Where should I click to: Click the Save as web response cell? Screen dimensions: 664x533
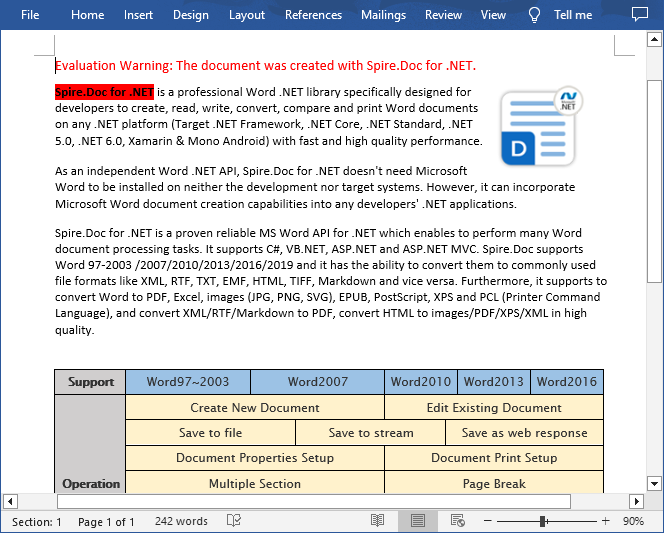pyautogui.click(x=525, y=433)
